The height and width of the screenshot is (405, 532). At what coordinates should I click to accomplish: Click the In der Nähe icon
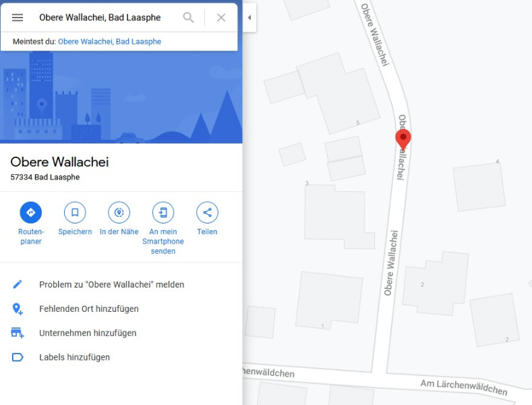(x=119, y=213)
